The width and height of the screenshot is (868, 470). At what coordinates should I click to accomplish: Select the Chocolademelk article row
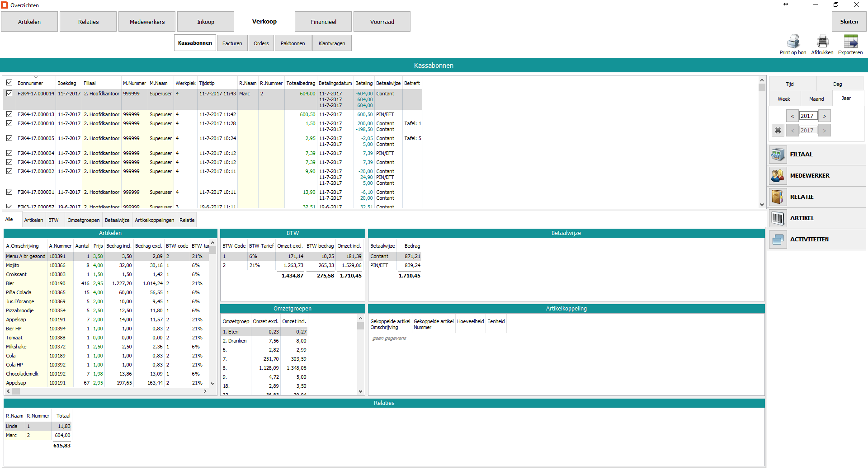click(x=107, y=374)
